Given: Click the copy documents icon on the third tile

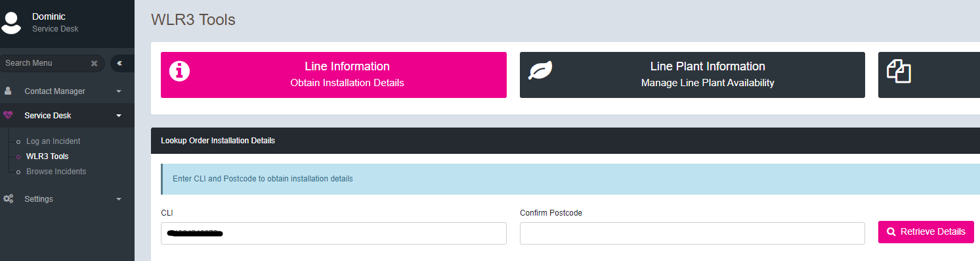Looking at the screenshot, I should (899, 71).
